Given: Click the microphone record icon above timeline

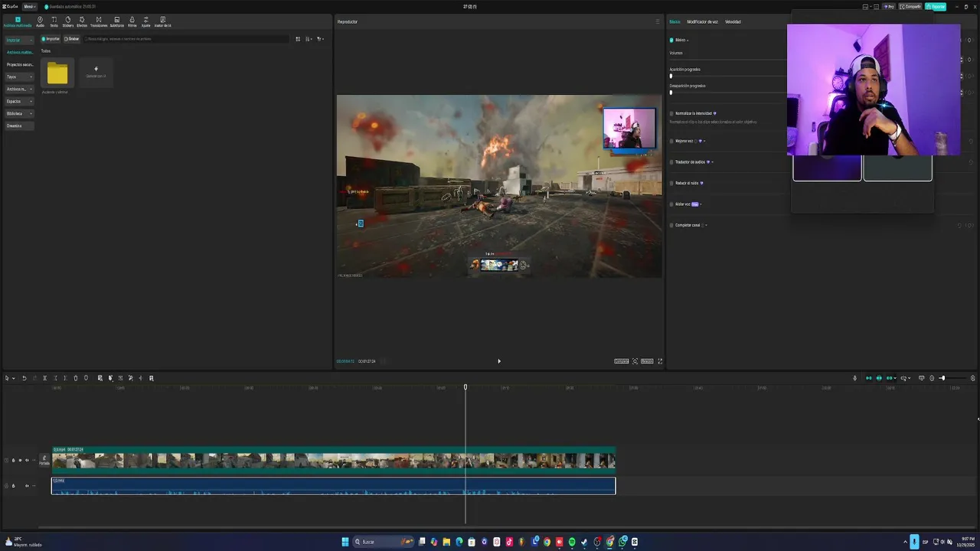Looking at the screenshot, I should click(855, 378).
